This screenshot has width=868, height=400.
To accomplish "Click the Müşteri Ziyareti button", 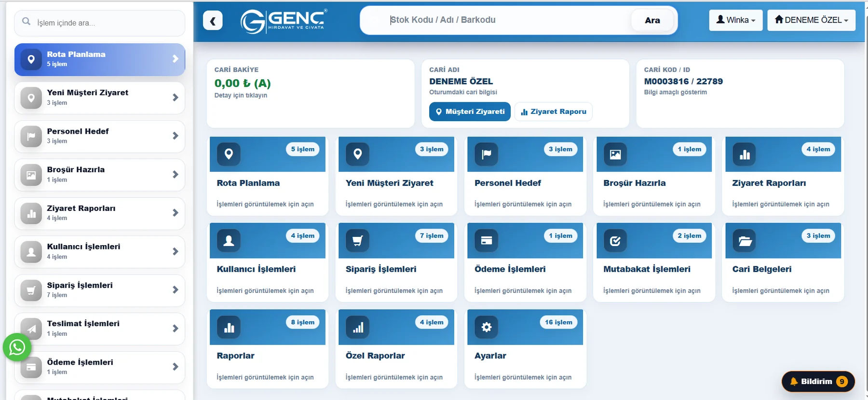I will click(x=470, y=111).
